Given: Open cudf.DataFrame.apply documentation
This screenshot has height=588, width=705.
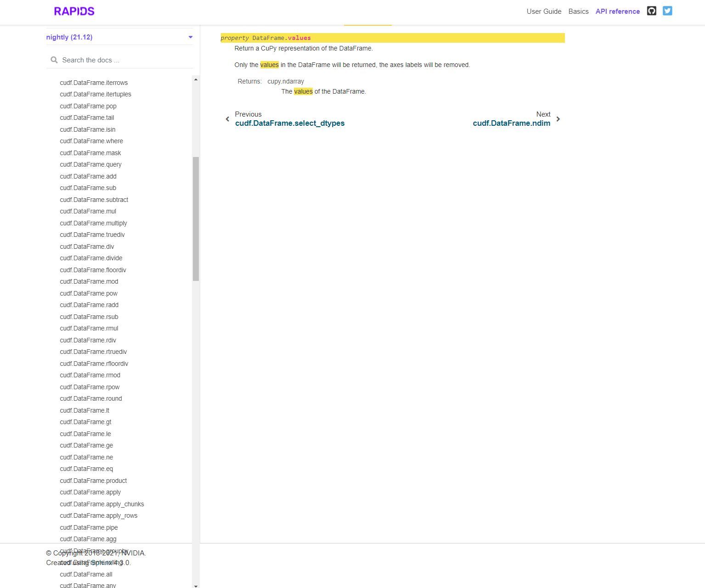Looking at the screenshot, I should coord(90,492).
